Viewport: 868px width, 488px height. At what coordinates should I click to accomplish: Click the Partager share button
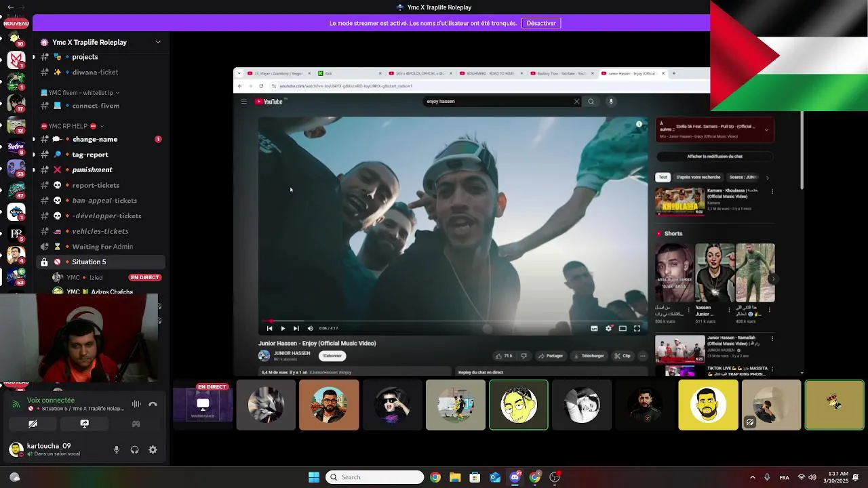pos(551,356)
